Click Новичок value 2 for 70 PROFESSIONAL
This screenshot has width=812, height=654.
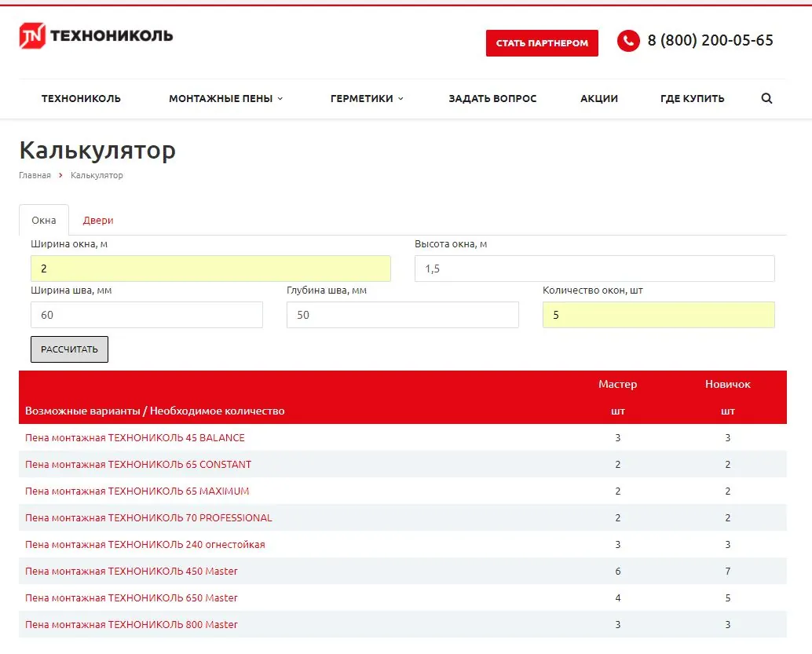click(x=728, y=518)
